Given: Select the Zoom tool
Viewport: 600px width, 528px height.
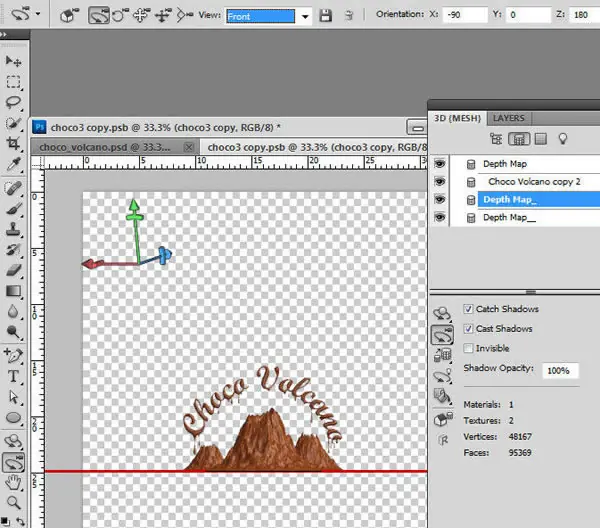Looking at the screenshot, I should (x=13, y=503).
